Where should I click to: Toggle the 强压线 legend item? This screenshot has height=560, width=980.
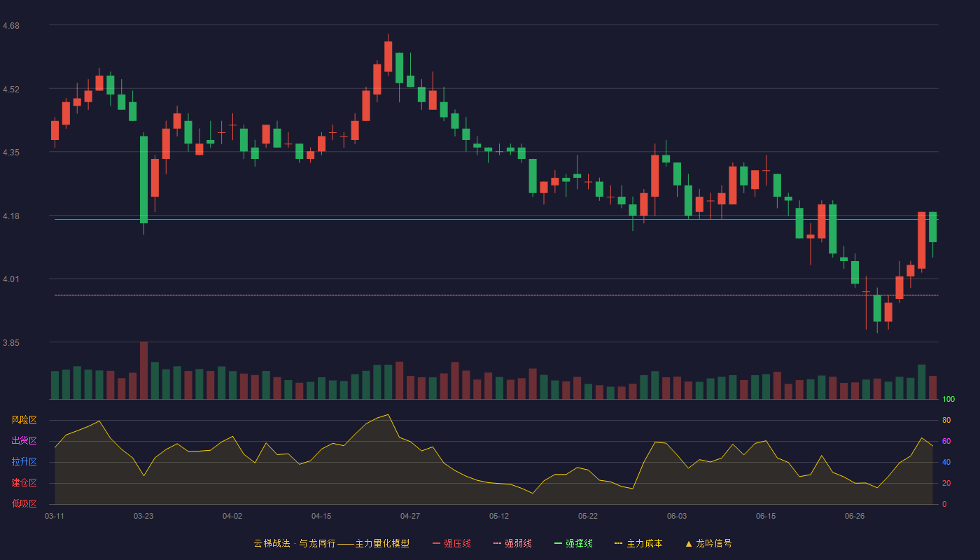pos(451,543)
